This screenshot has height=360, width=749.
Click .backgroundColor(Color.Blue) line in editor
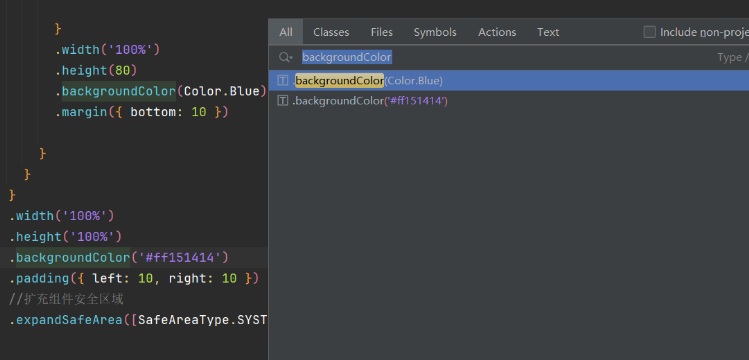coord(160,91)
